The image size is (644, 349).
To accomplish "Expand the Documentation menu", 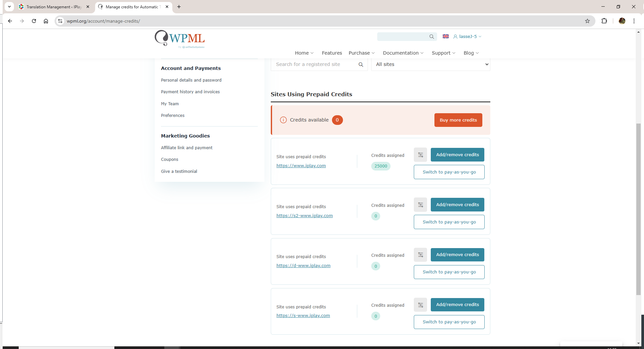I will [403, 53].
